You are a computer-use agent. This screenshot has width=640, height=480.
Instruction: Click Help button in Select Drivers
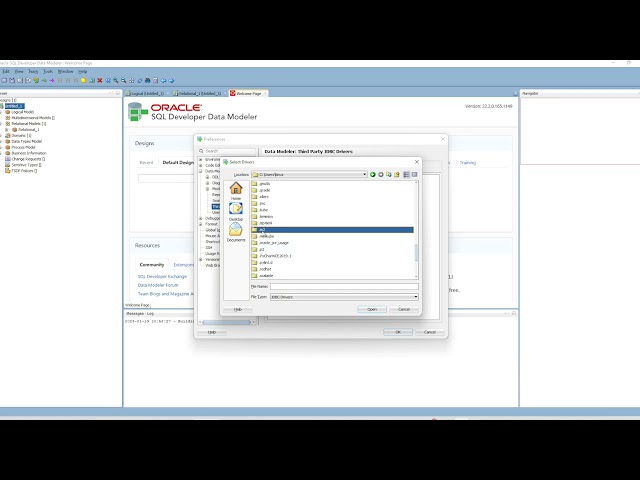(238, 309)
